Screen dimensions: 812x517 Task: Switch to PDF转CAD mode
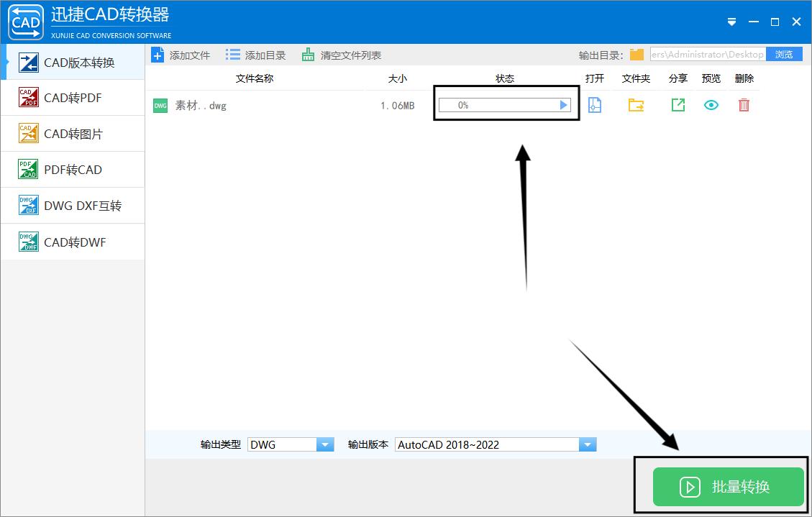[x=73, y=169]
